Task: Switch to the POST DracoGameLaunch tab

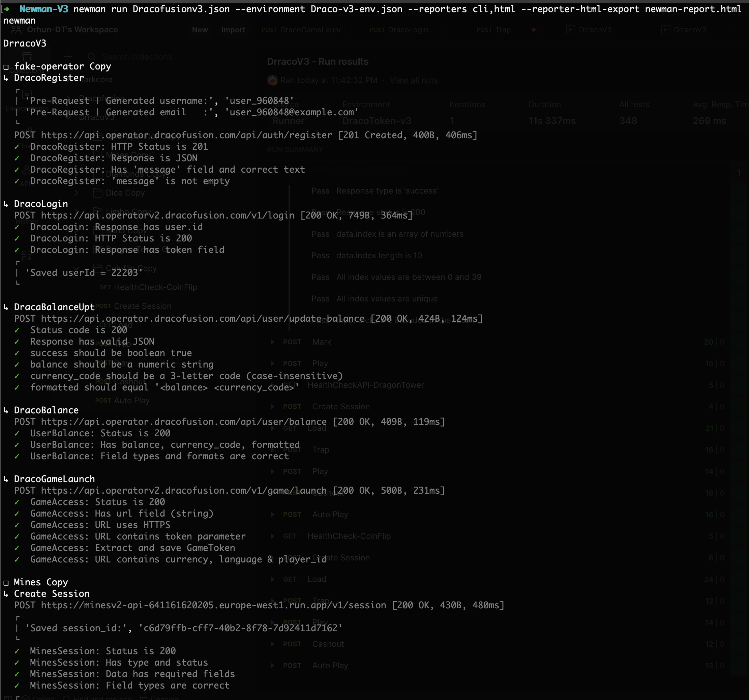Action: 301,30
